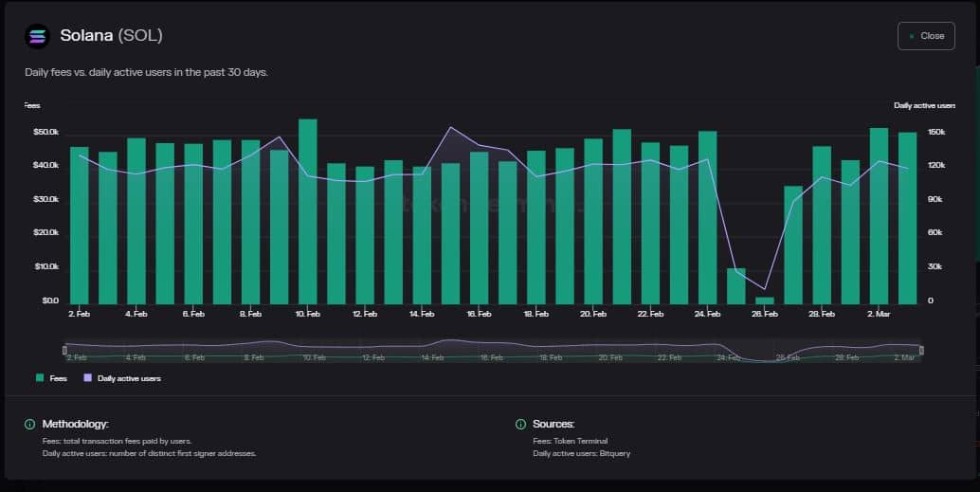The width and height of the screenshot is (980, 492).
Task: Click the Solana logo icon
Action: [37, 36]
